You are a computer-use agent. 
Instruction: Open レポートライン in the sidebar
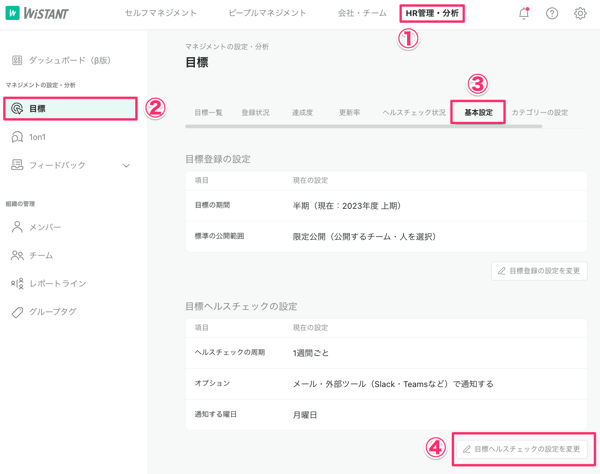57,283
